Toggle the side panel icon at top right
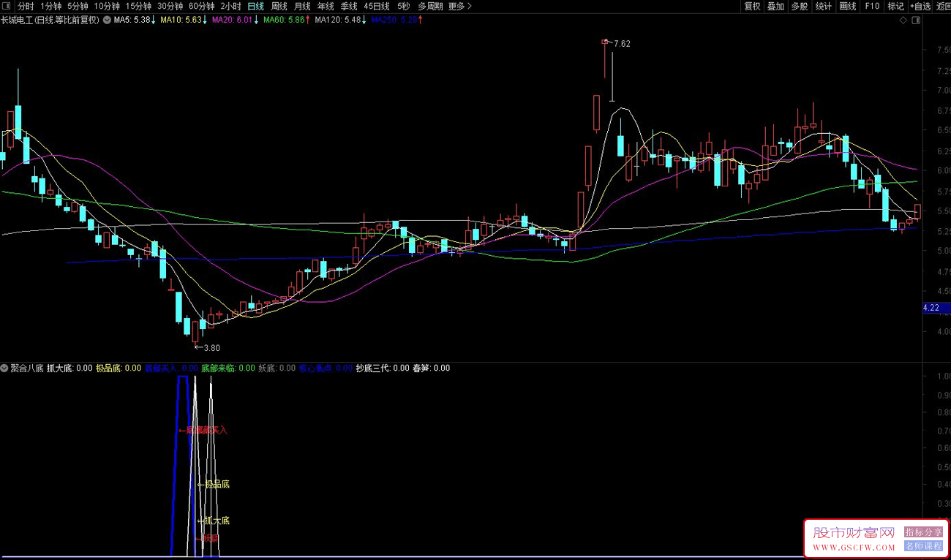Screen dimensions: 951x560 pyautogui.click(x=915, y=20)
